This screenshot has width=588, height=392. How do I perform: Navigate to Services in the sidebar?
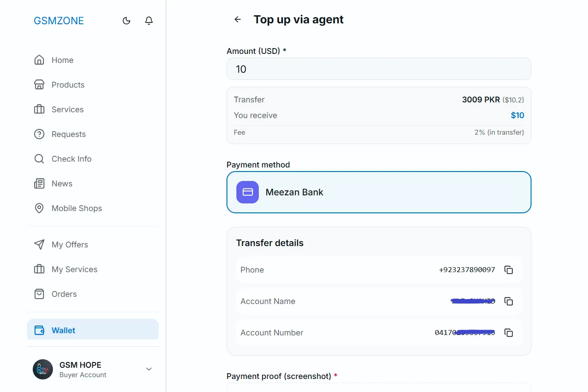tap(67, 110)
